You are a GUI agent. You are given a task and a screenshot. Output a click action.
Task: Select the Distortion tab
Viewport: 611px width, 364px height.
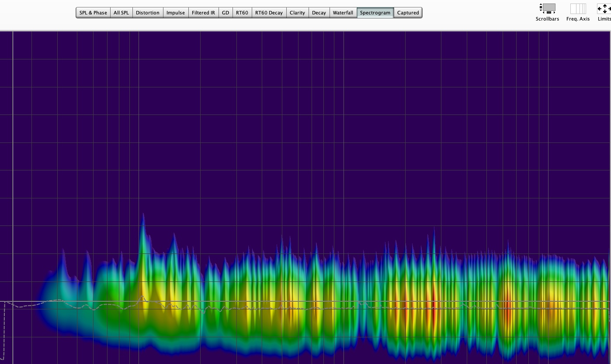coord(147,13)
